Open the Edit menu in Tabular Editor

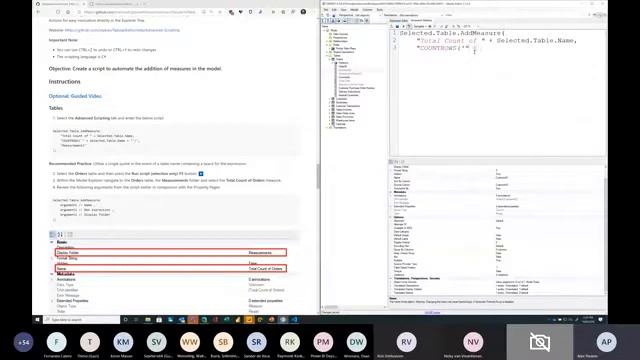click(x=334, y=10)
